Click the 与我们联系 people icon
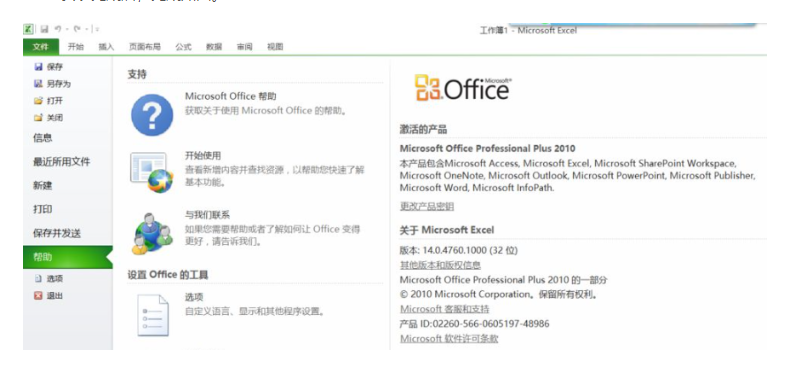Viewport: 785px width, 374px height. click(x=152, y=233)
